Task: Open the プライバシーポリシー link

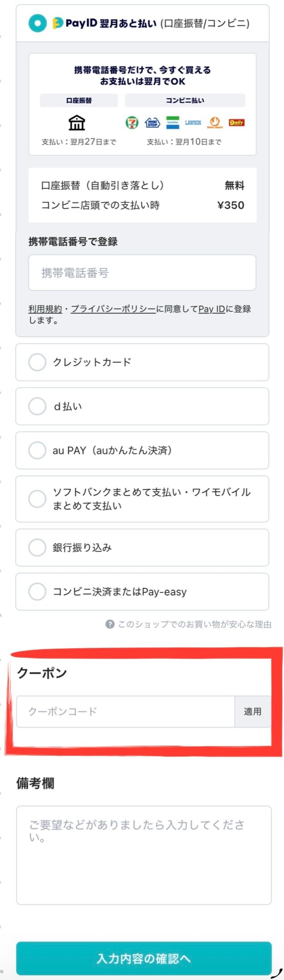Action: click(x=113, y=309)
